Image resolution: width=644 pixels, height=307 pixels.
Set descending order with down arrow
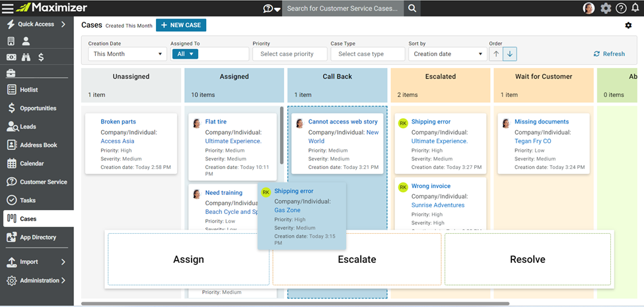[x=510, y=53]
